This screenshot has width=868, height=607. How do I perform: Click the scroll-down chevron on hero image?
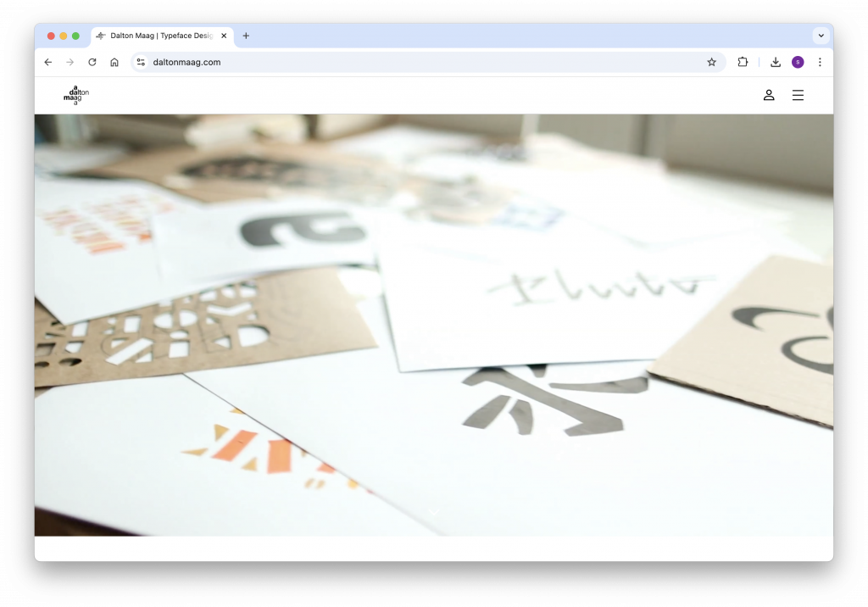tap(433, 512)
